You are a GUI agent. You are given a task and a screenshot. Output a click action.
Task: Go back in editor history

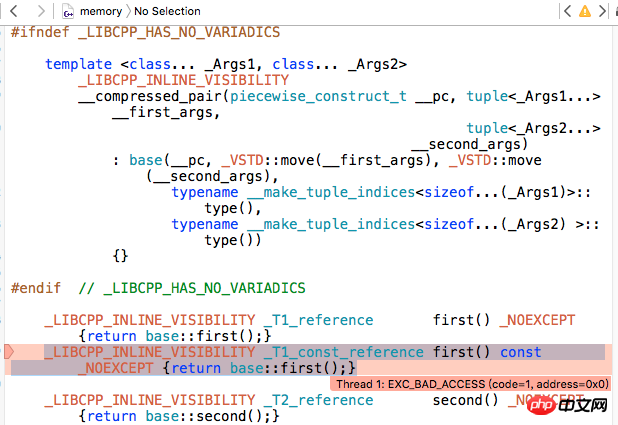point(15,11)
